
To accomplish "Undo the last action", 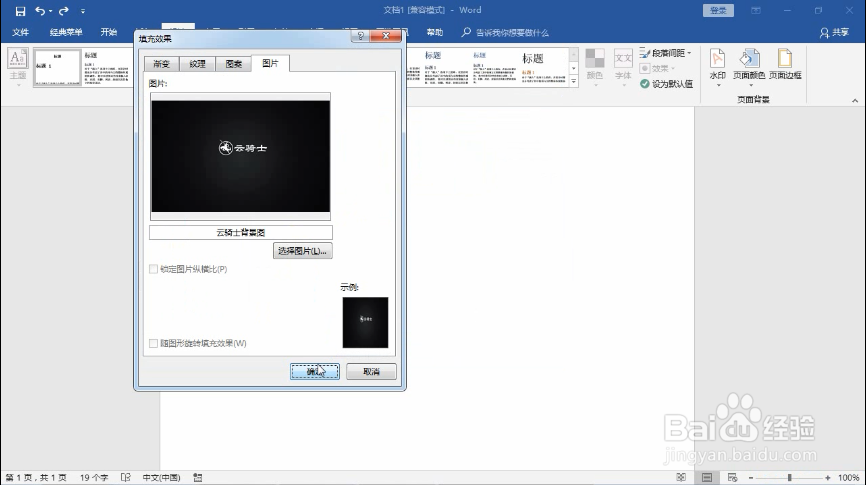I will point(40,11).
